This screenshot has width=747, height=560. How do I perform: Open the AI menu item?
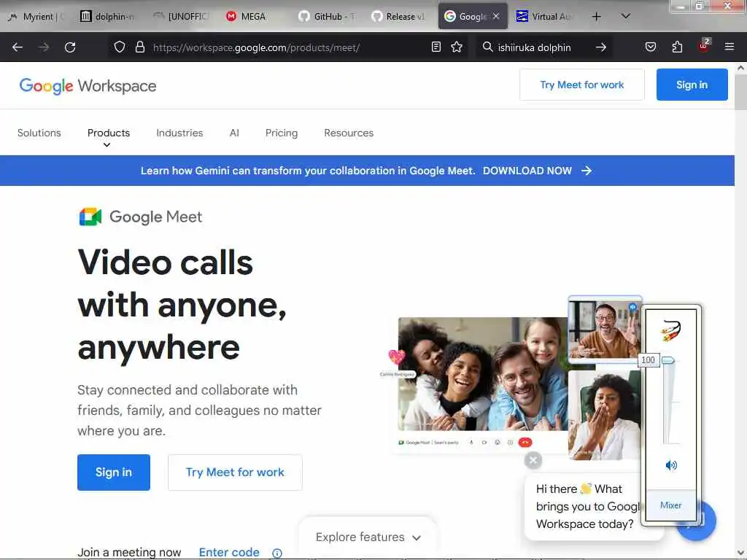(x=234, y=133)
